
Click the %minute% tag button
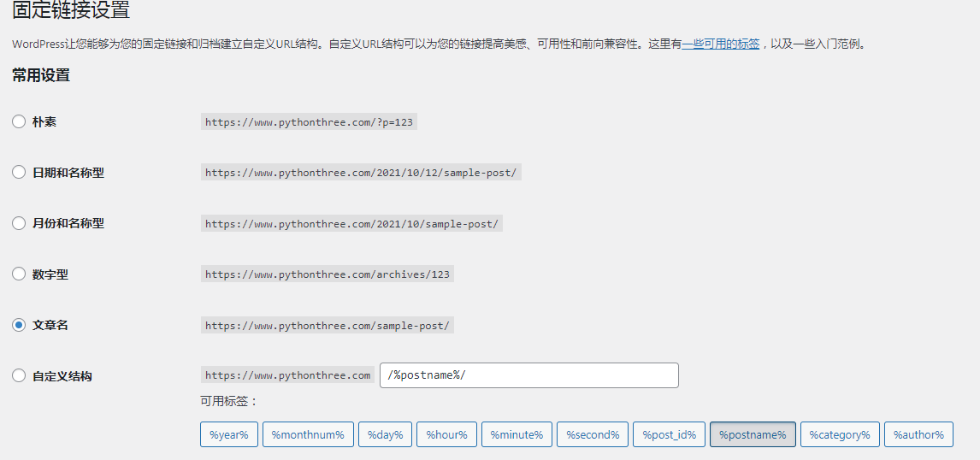pyautogui.click(x=517, y=434)
